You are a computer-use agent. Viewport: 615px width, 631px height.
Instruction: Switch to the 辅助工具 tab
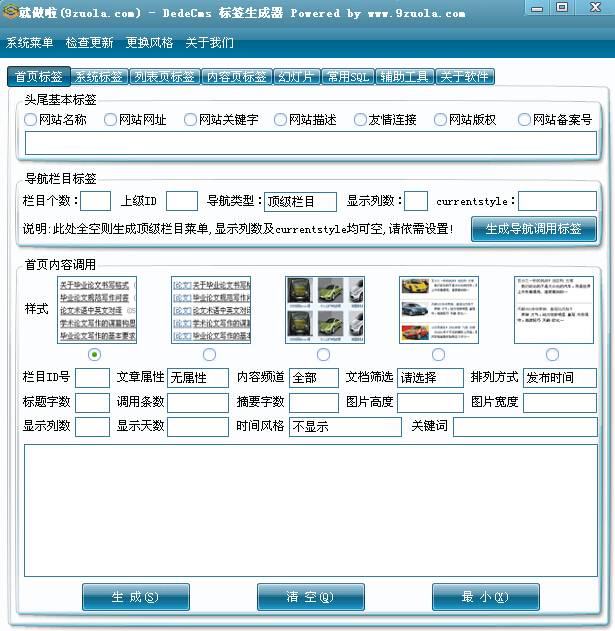click(x=404, y=76)
